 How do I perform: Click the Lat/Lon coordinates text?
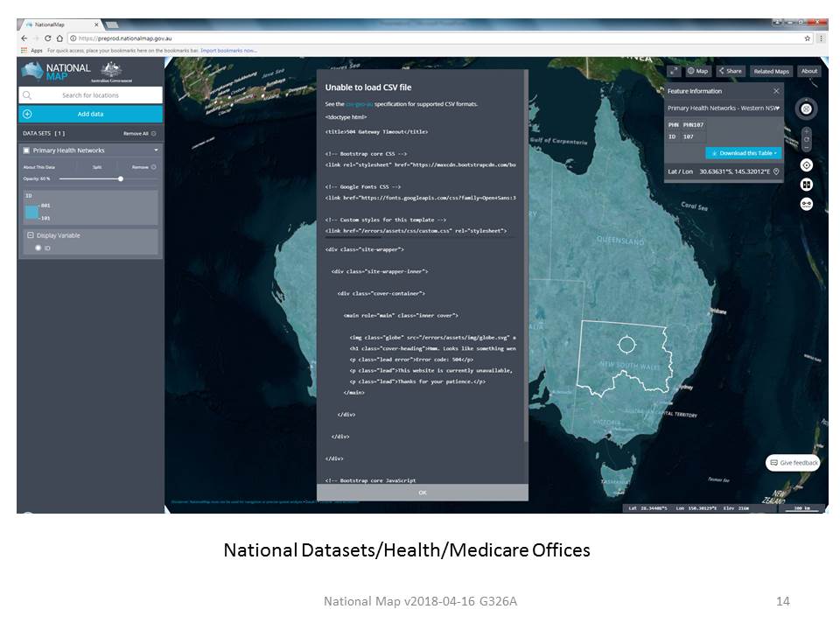pos(734,171)
